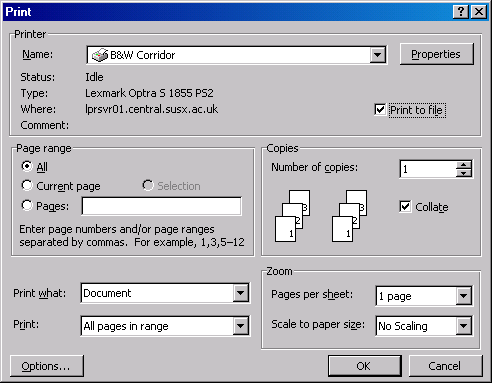
Task: Click into the Pages text input field
Action: pyautogui.click(x=162, y=206)
